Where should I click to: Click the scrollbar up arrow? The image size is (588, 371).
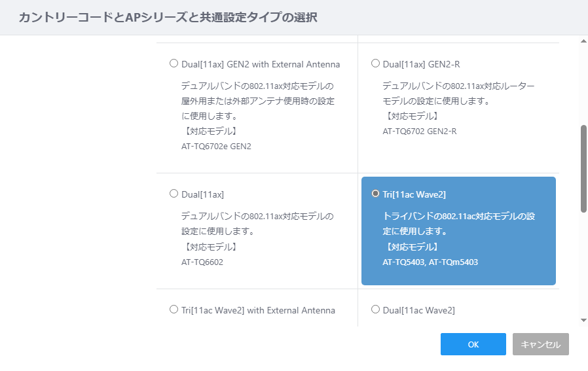point(583,41)
